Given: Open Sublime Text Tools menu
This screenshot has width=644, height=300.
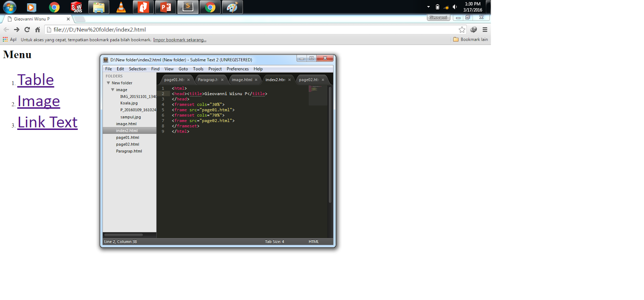Looking at the screenshot, I should coord(198,69).
